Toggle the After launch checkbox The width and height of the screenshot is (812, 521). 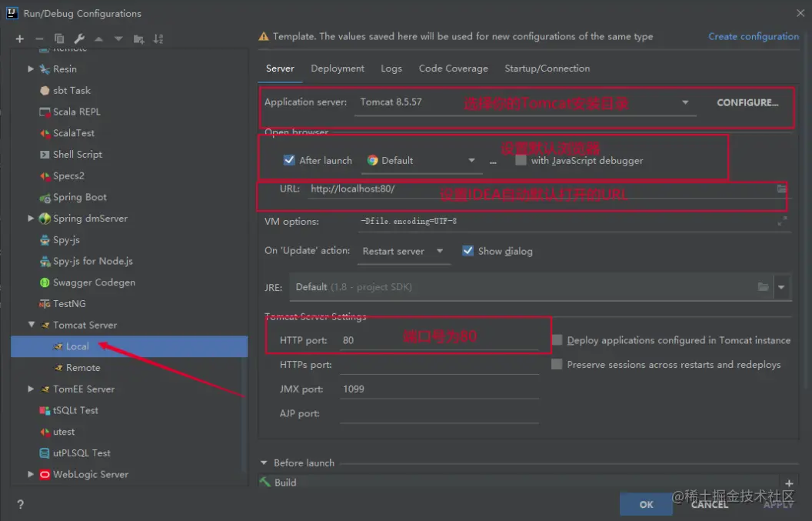click(x=289, y=160)
